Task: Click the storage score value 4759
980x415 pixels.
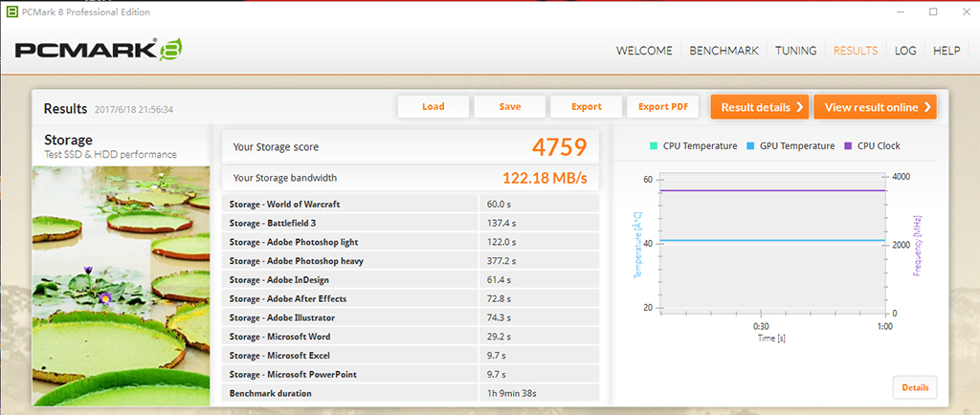Action: (x=559, y=147)
